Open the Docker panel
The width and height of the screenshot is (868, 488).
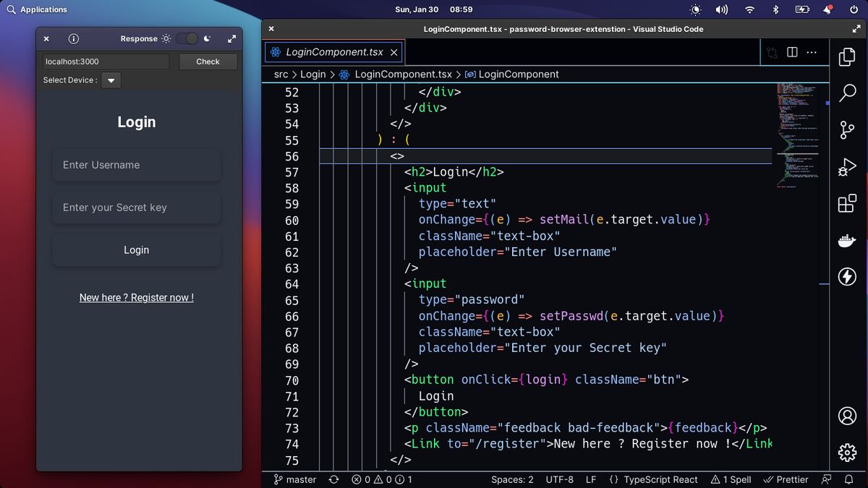[x=847, y=241]
